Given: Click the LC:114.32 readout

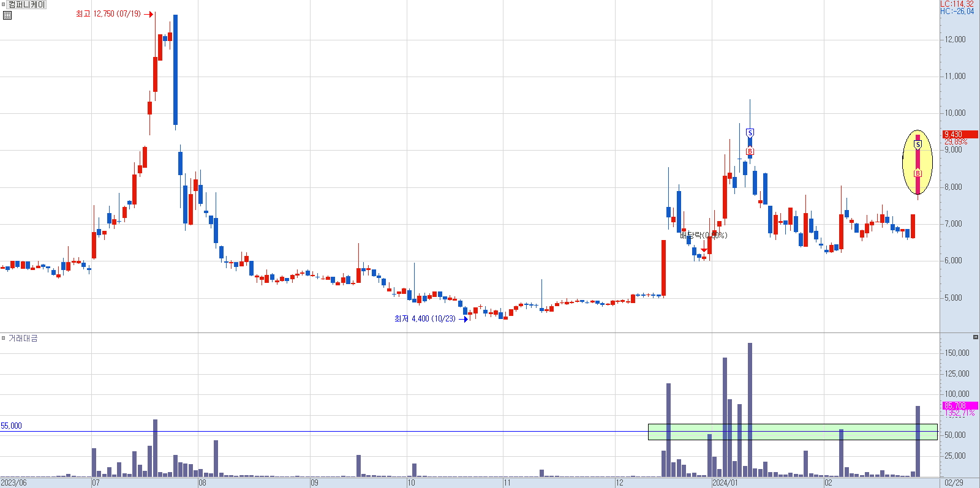Looking at the screenshot, I should (x=957, y=4).
